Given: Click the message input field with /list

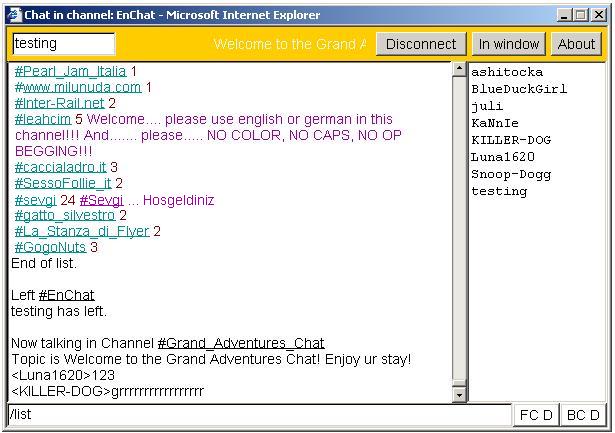Looking at the screenshot, I should (260, 415).
